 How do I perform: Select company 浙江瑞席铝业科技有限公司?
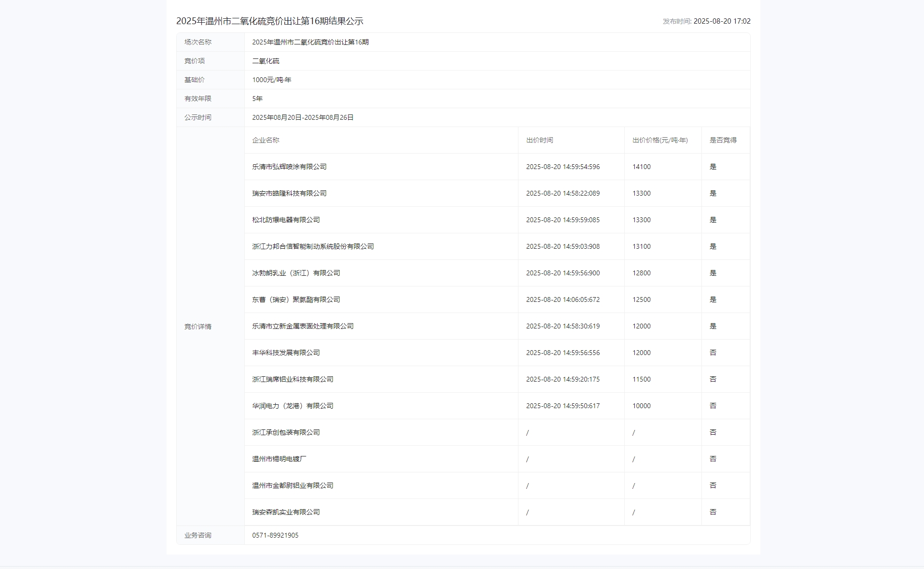(293, 379)
